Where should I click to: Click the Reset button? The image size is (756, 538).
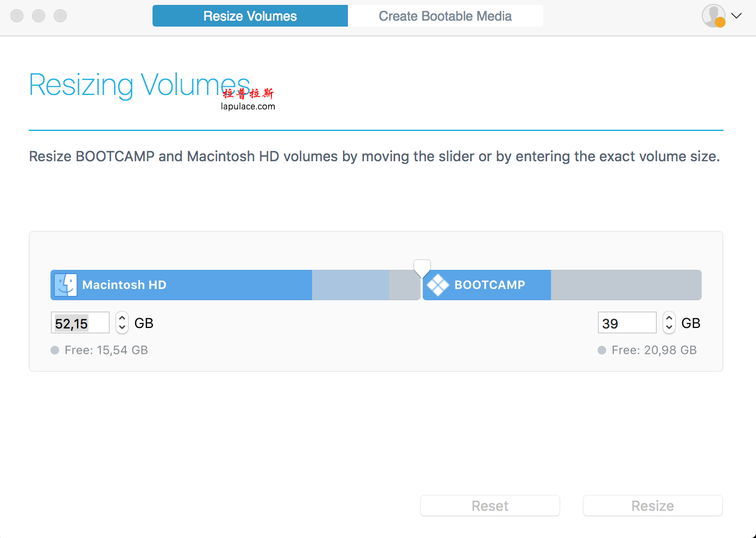click(x=490, y=505)
